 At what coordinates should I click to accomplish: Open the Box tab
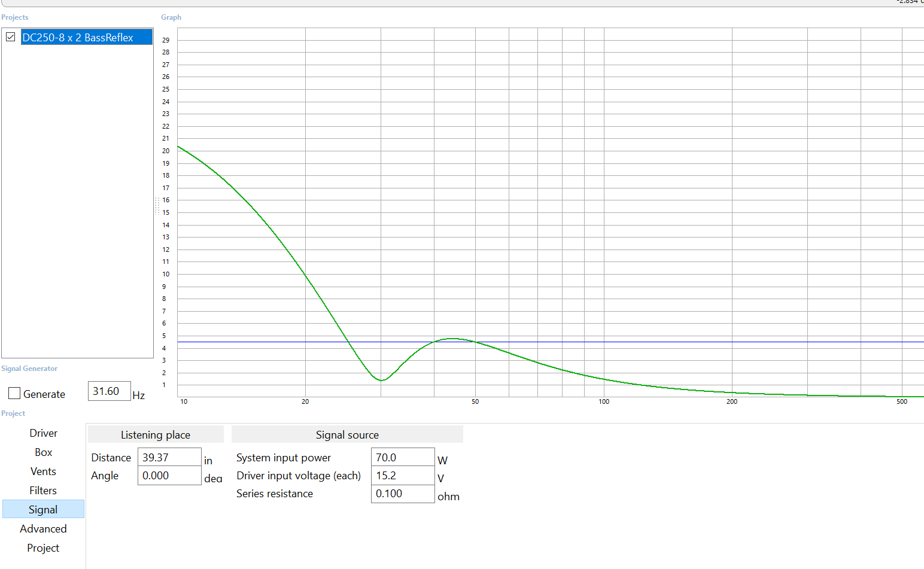(43, 452)
